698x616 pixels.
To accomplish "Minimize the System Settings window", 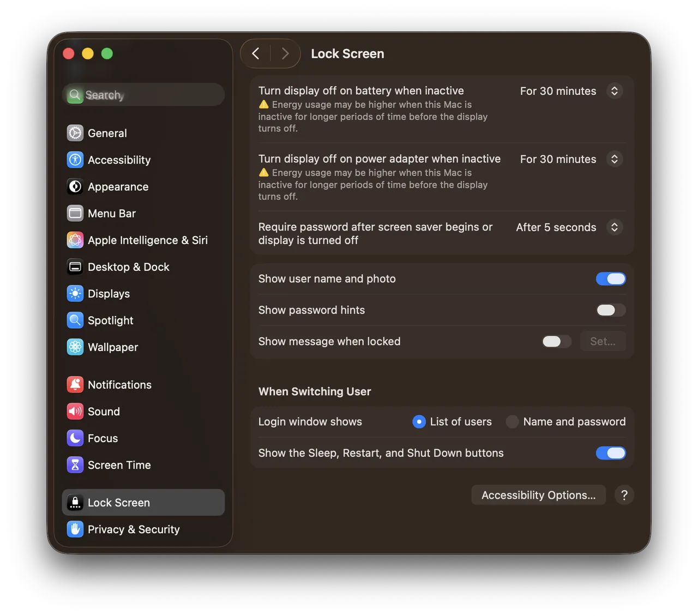I will pos(88,53).
